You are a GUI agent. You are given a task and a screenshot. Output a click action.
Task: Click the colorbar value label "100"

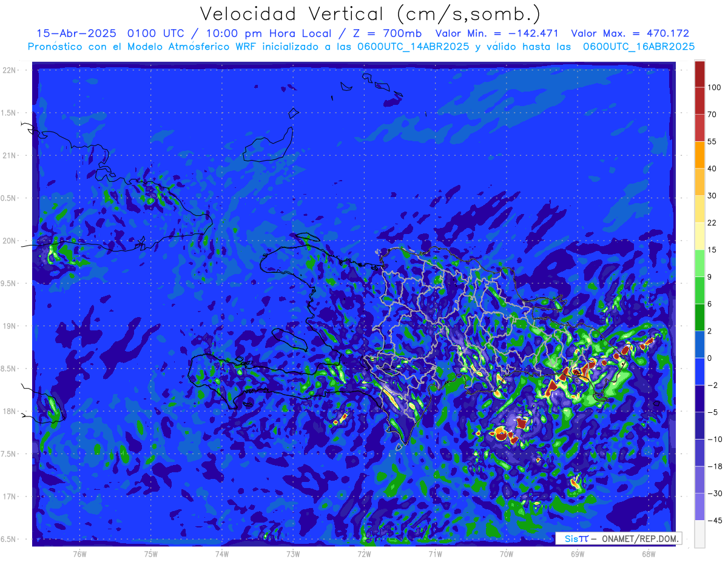click(x=714, y=87)
